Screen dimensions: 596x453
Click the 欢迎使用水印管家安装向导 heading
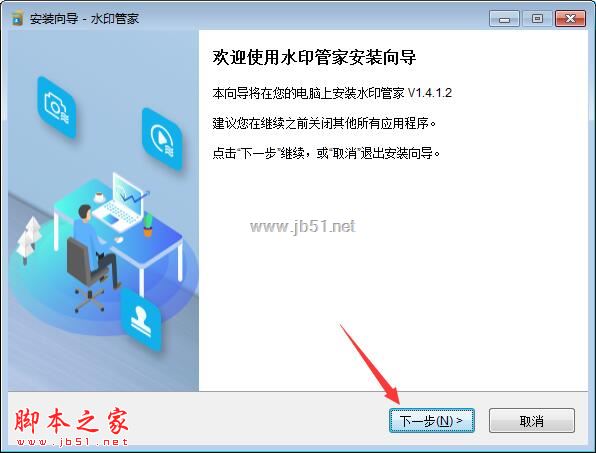click(x=314, y=57)
